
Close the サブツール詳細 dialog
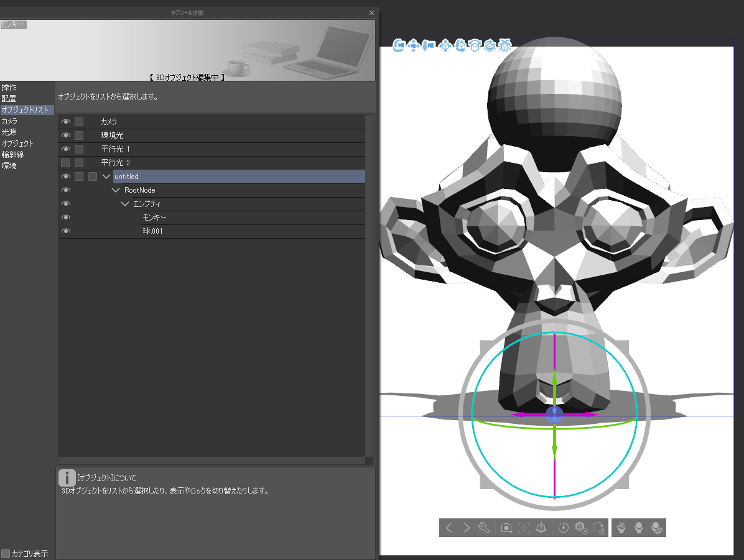[x=371, y=13]
